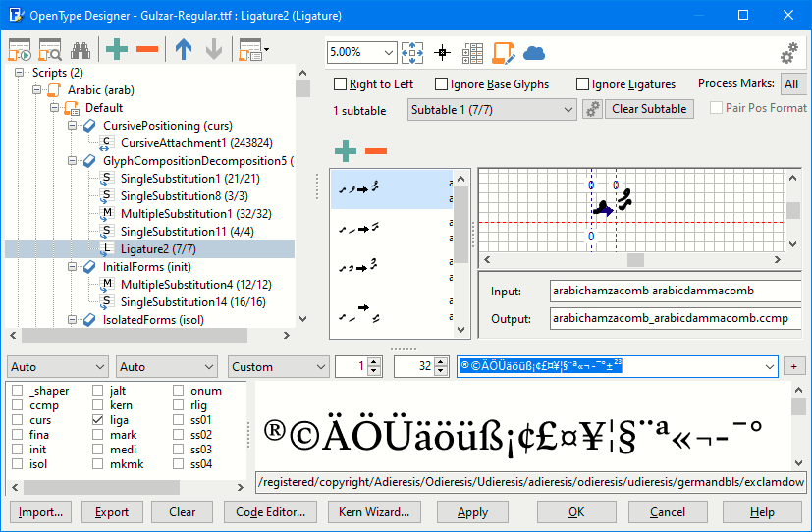Uncheck the liga feature checkbox
This screenshot has height=532, width=812.
[x=97, y=420]
